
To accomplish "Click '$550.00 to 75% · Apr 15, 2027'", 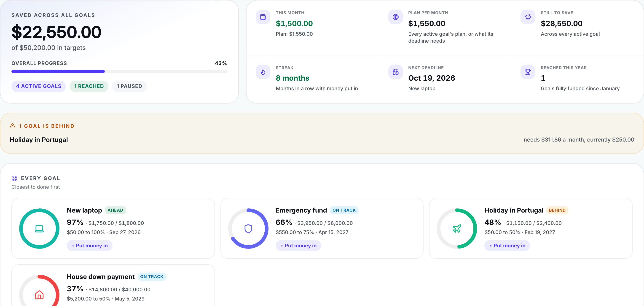I will click(312, 232).
